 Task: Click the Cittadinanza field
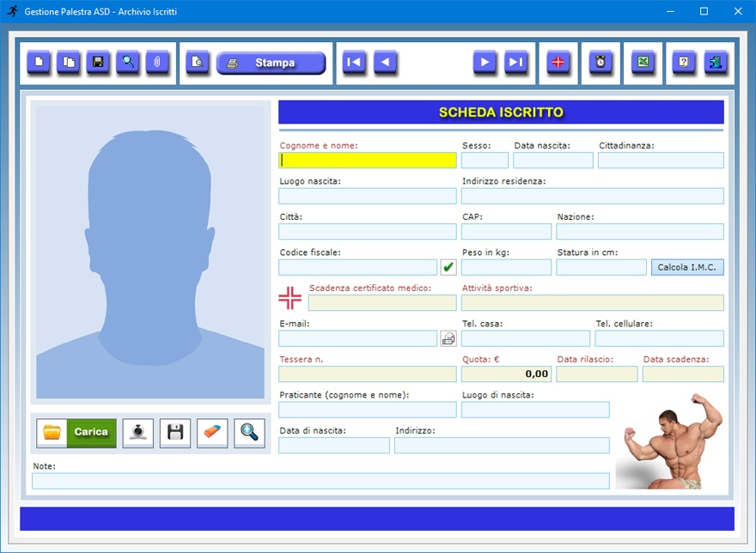[x=661, y=160]
